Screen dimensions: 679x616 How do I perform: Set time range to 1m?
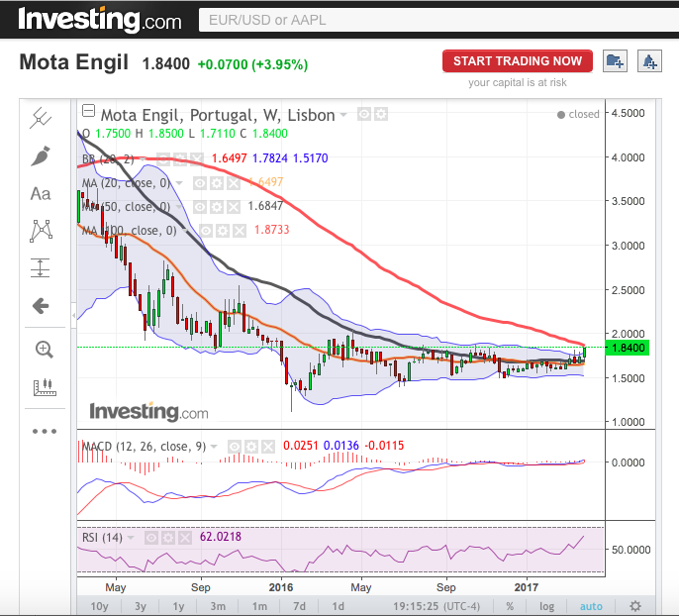[259, 606]
